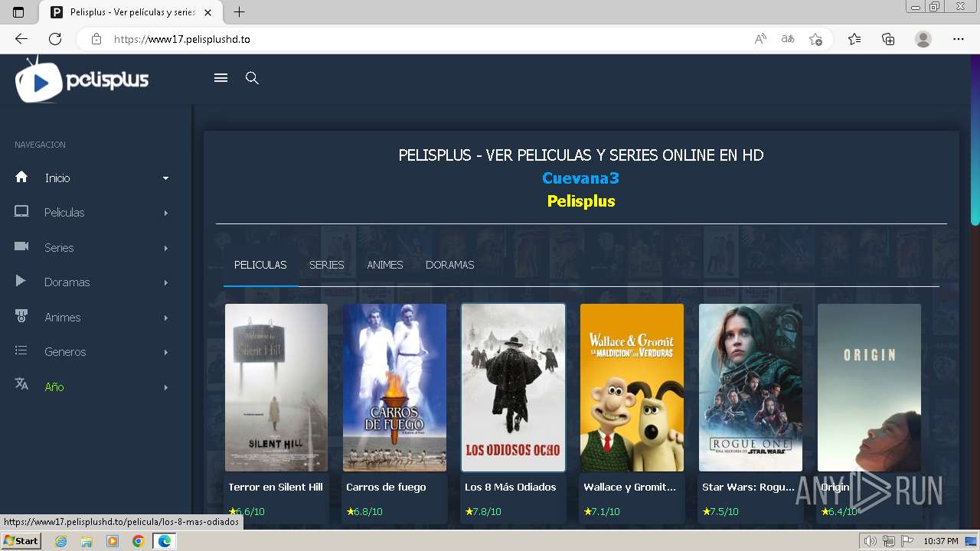Click the page vertical scrollbar
This screenshot has height=551, width=980.
pyautogui.click(x=975, y=140)
